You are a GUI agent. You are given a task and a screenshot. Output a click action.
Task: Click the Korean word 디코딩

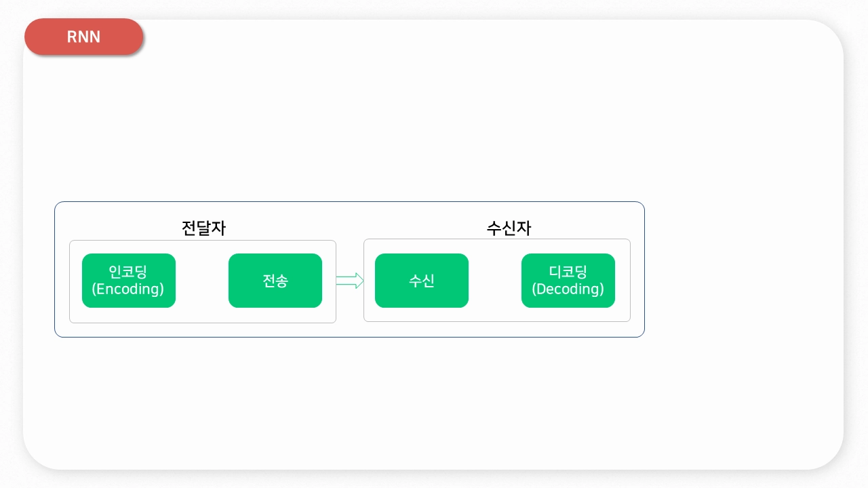(568, 272)
